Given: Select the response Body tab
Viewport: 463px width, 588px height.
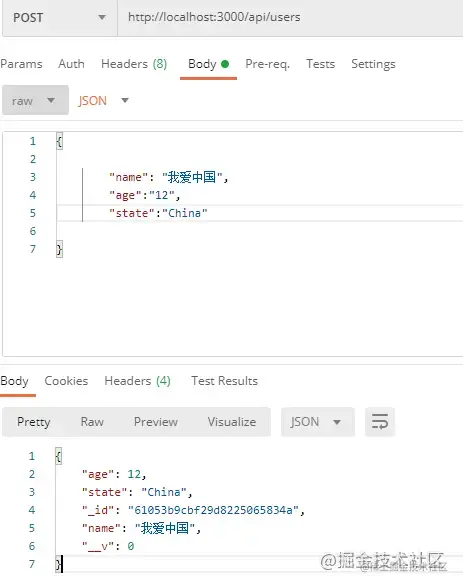Looking at the screenshot, I should point(15,381).
